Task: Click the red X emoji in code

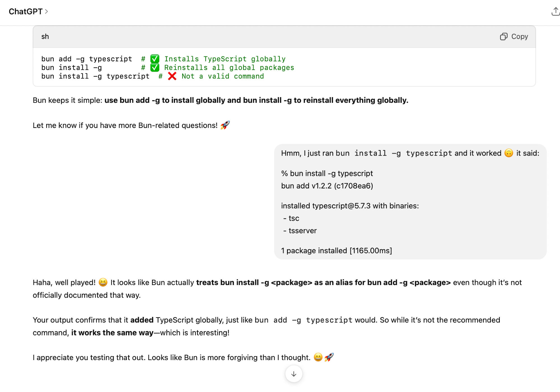Action: pyautogui.click(x=172, y=76)
